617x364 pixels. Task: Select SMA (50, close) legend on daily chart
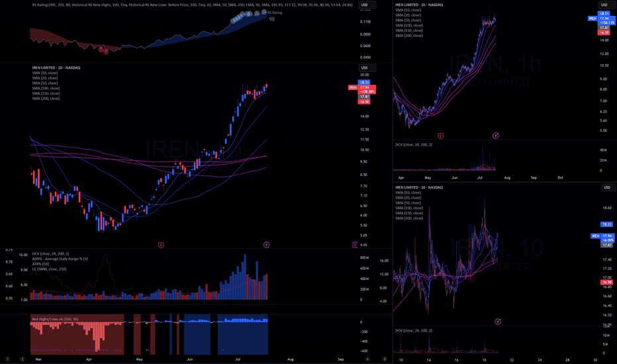click(x=45, y=83)
